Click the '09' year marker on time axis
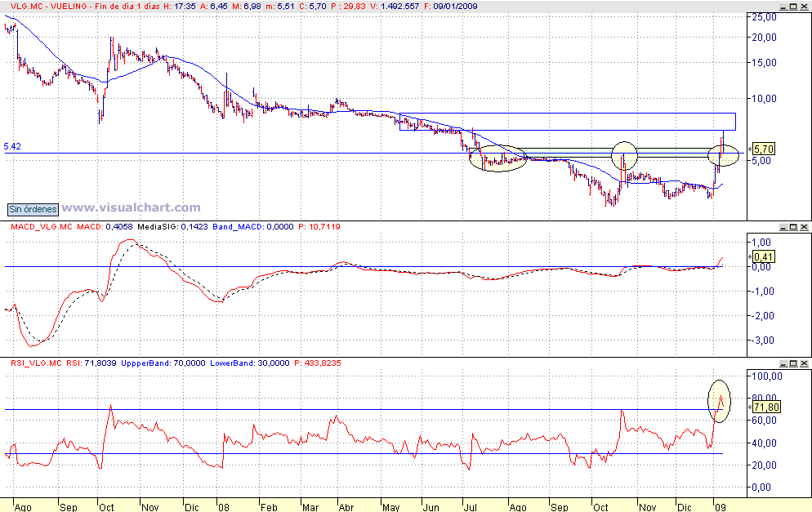The image size is (812, 512). pos(721,507)
